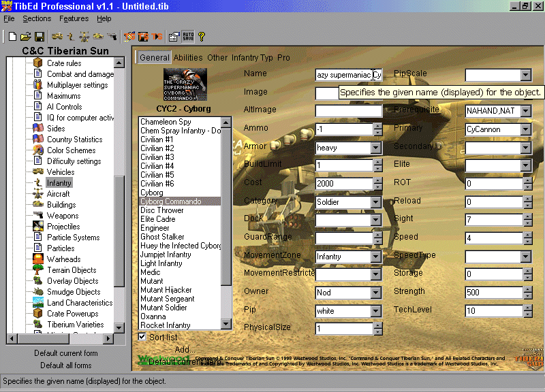Open the weapons editor via pistol toolbar icon

point(112,37)
